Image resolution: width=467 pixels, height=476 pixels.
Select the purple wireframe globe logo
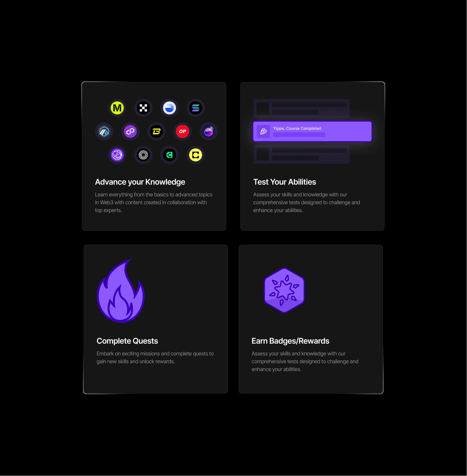coord(117,155)
